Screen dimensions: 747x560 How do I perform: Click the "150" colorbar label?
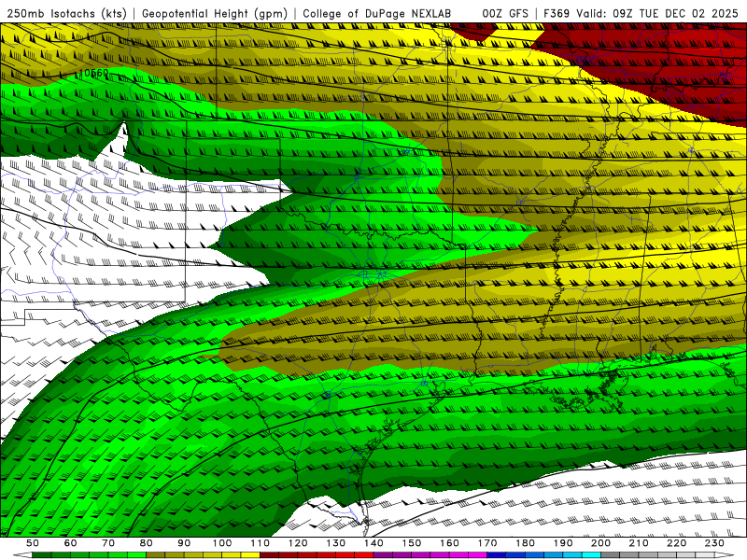(x=412, y=543)
